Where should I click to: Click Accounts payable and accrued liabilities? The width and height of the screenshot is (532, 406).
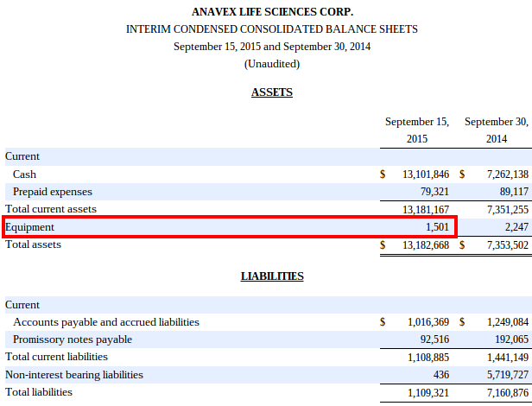tap(106, 322)
